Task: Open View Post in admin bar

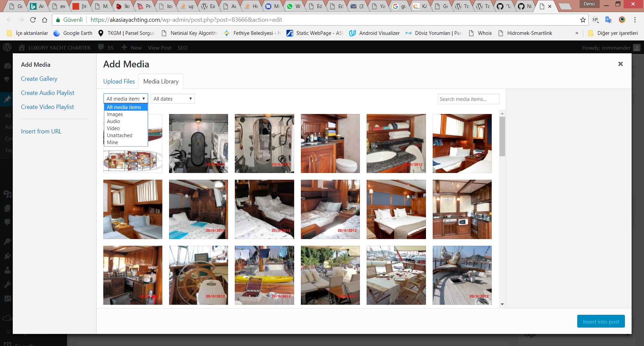Action: [160, 48]
